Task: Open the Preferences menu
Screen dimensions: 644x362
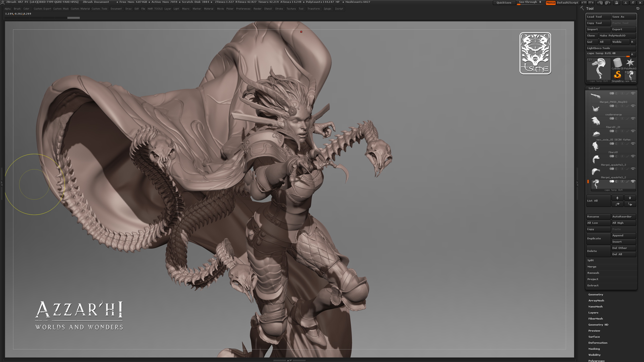Action: [x=243, y=9]
